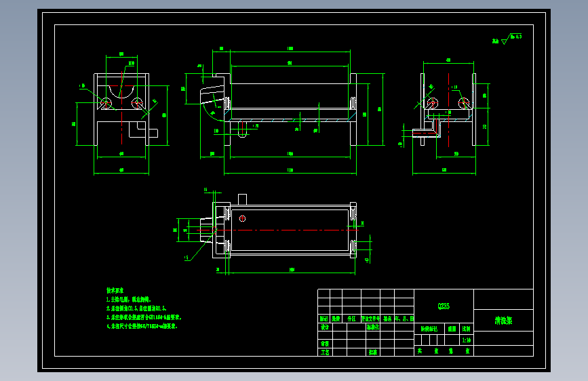Screen dimensions: 588x381
Task: Click the 阶段标记 cell
Action: tap(429, 329)
